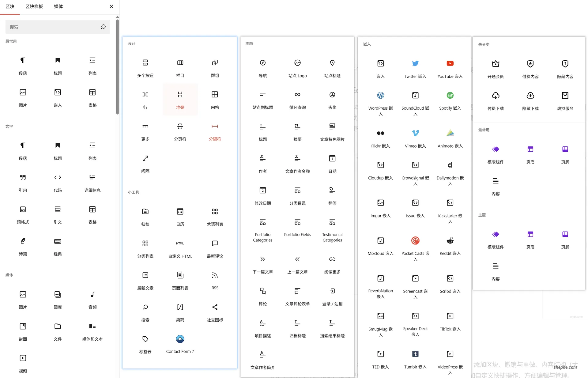This screenshot has width=588, height=378.
Task: Pick the 日历 calendar widget block
Action: 180,212
